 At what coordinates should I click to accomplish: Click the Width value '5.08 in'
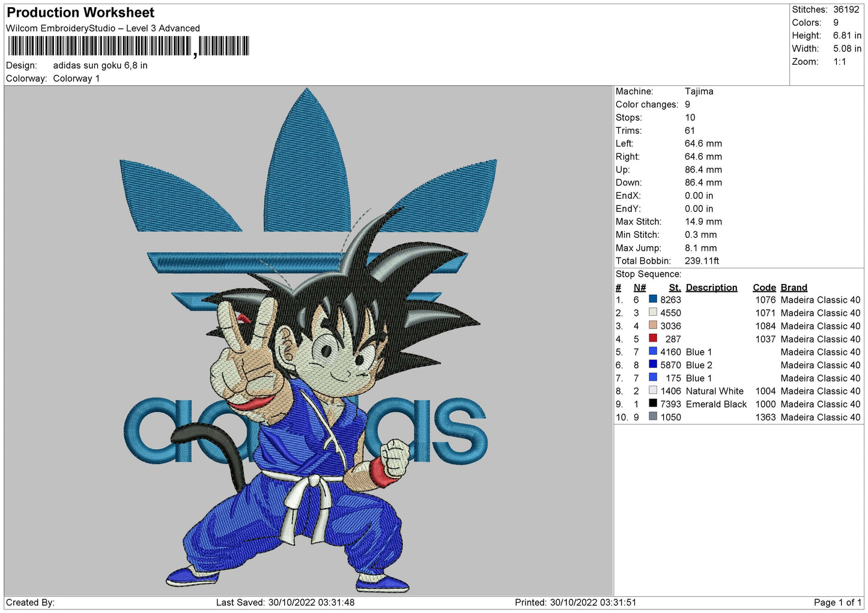(x=847, y=49)
